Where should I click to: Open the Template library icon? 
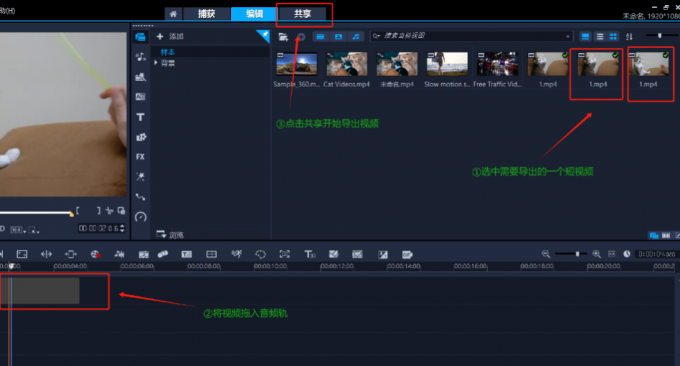click(x=140, y=77)
